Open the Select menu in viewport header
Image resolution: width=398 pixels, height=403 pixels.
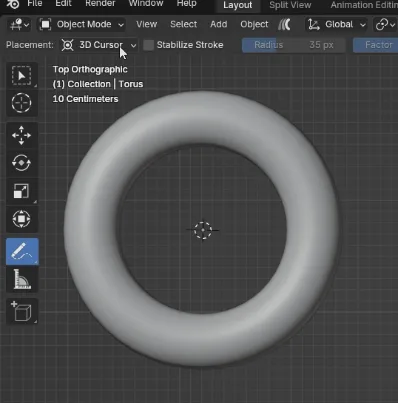point(183,24)
